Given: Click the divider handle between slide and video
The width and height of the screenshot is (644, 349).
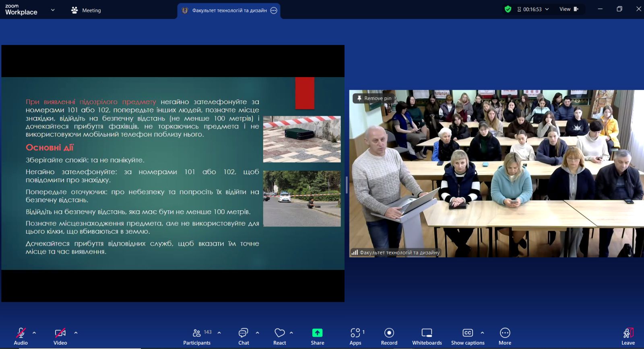Looking at the screenshot, I should point(347,185).
